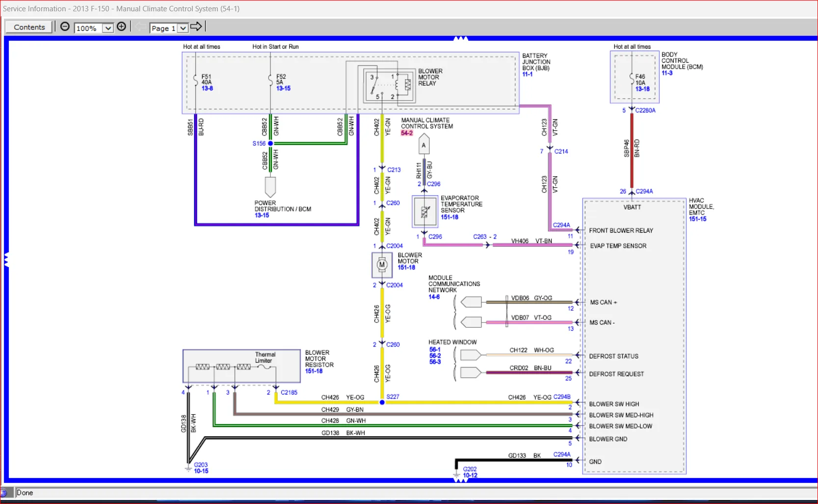Click the F52 5A fuse symbol

tap(270, 80)
